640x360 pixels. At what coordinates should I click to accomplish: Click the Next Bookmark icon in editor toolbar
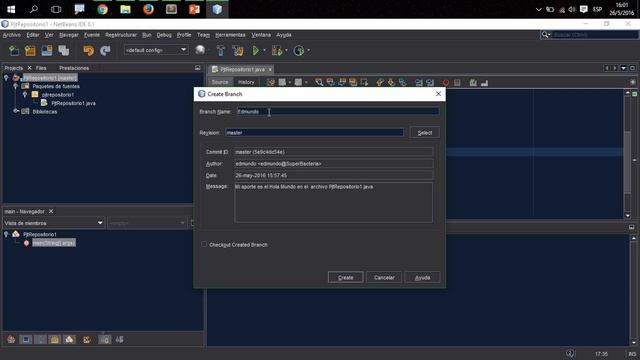click(x=391, y=82)
